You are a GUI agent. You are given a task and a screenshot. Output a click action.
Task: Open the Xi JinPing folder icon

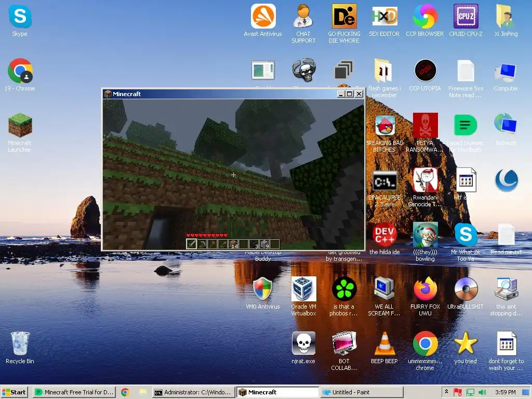click(506, 20)
